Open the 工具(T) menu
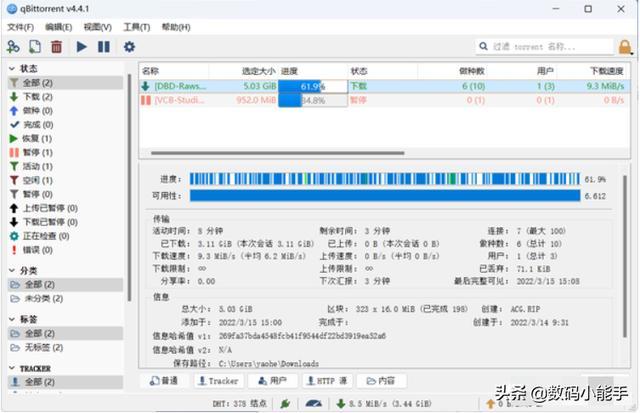The height and width of the screenshot is (413, 640). [137, 27]
